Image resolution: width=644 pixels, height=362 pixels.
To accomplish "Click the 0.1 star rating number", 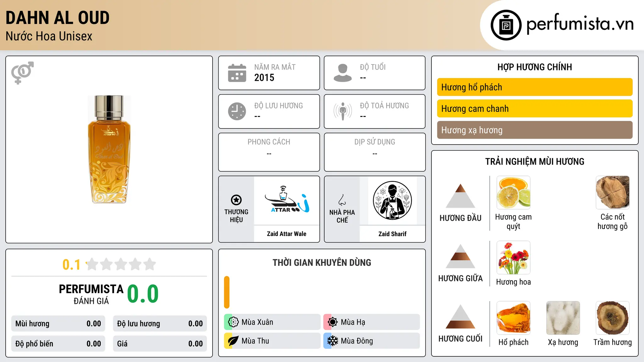I will (71, 265).
